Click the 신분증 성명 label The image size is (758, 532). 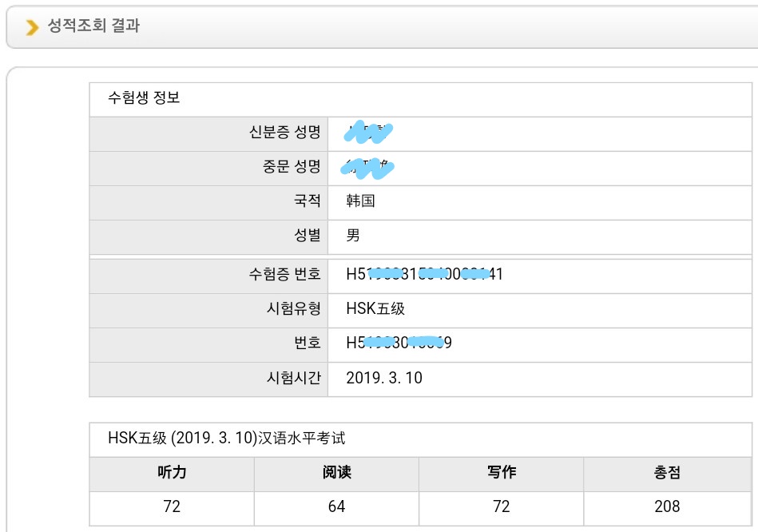(x=284, y=133)
